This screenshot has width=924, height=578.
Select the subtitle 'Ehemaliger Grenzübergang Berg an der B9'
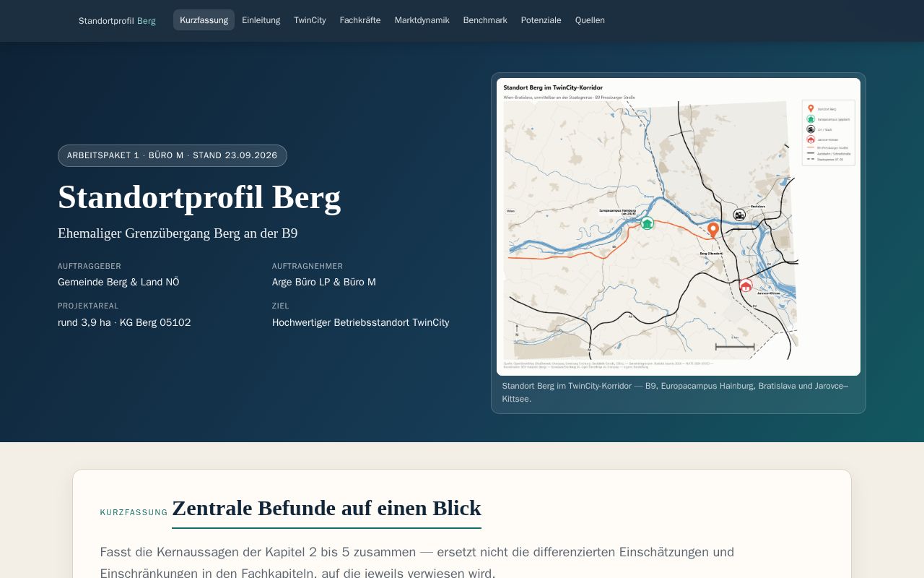click(x=178, y=233)
